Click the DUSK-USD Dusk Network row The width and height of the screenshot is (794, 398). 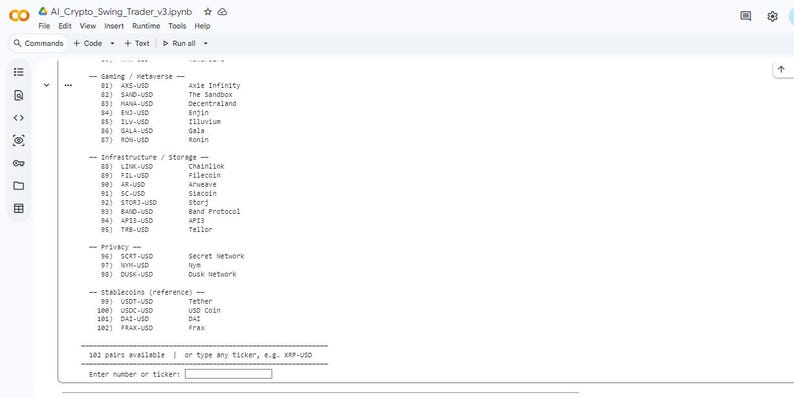(x=169, y=274)
